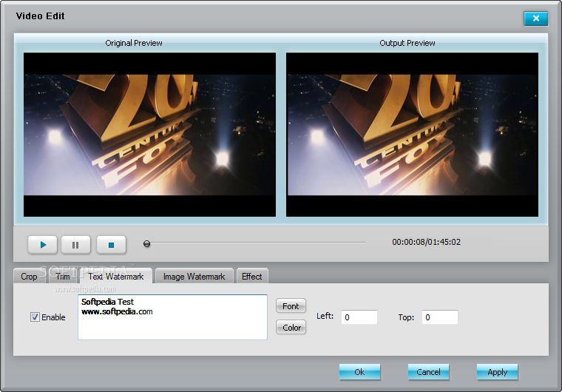Open the Effect tab
Viewport: 562px width, 392px height.
[x=252, y=277]
